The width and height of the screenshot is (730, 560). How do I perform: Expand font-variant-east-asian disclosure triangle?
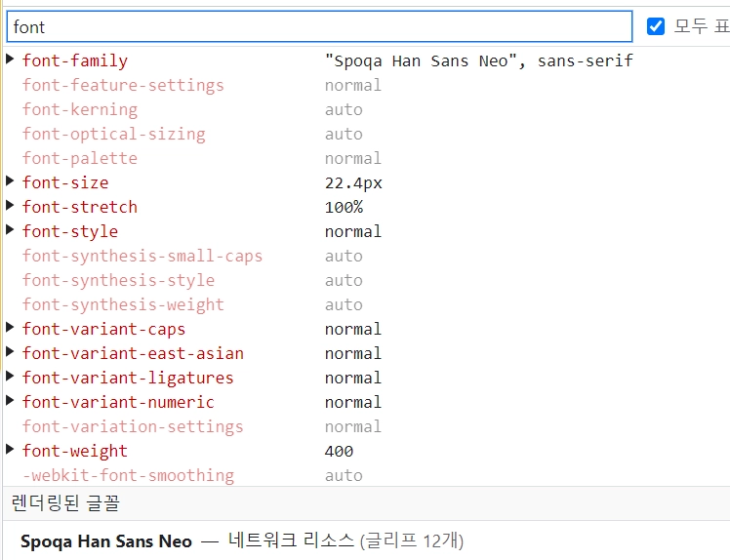(x=10, y=353)
